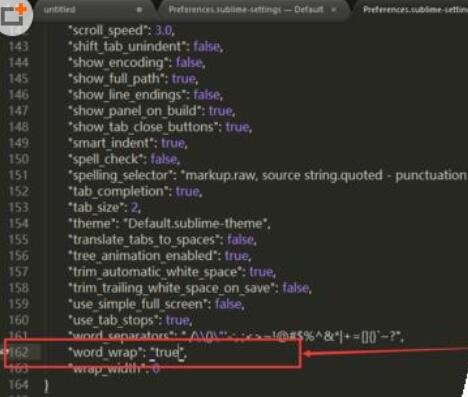468x397 pixels.
Task: Click the false value after shift_tab_unindent
Action: 207,47
